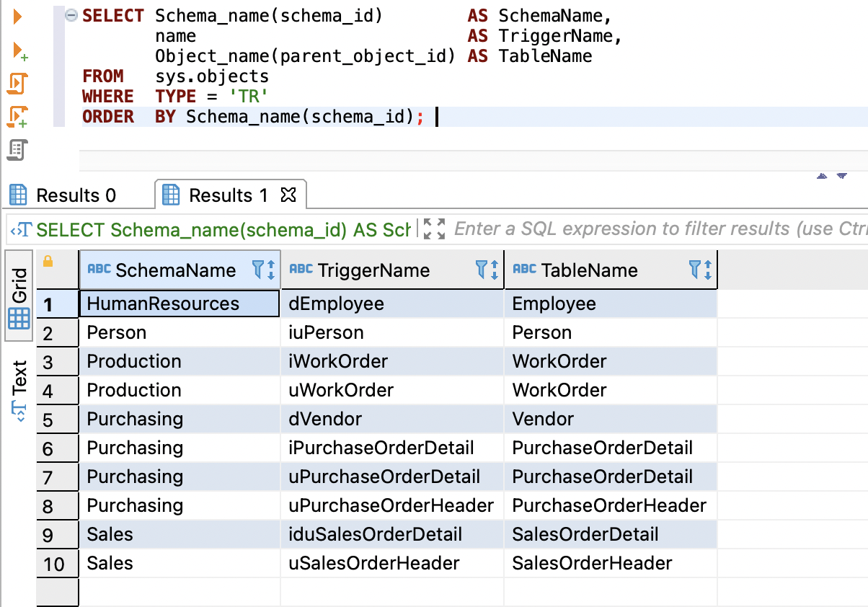The image size is (868, 607).
Task: Execute script in separate tabs icon
Action: [x=18, y=116]
